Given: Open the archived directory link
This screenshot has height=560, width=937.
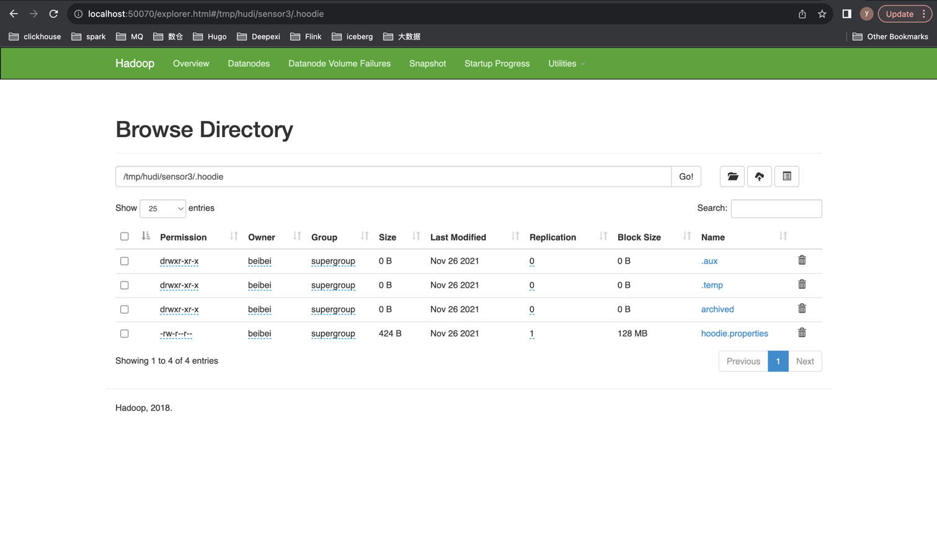Looking at the screenshot, I should [717, 309].
